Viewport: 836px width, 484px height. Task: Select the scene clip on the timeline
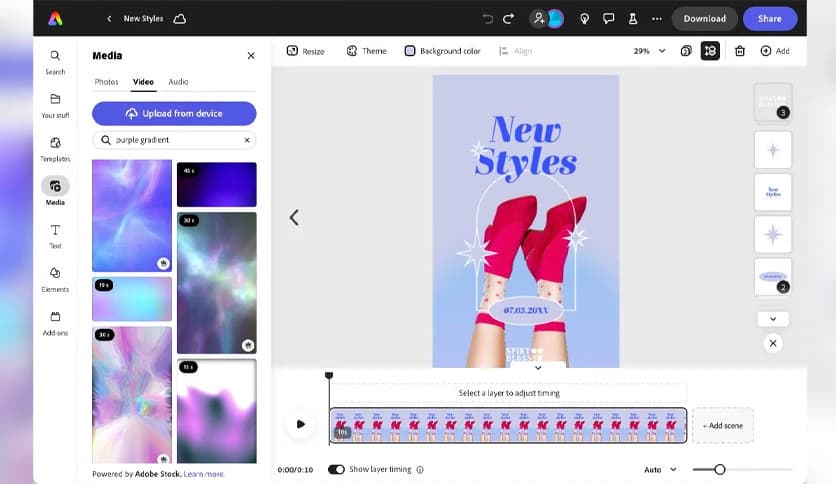click(508, 425)
